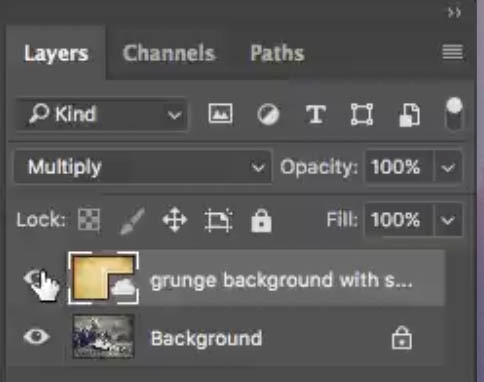Lock image pixels with brush icon
The width and height of the screenshot is (484, 382).
coord(132,220)
